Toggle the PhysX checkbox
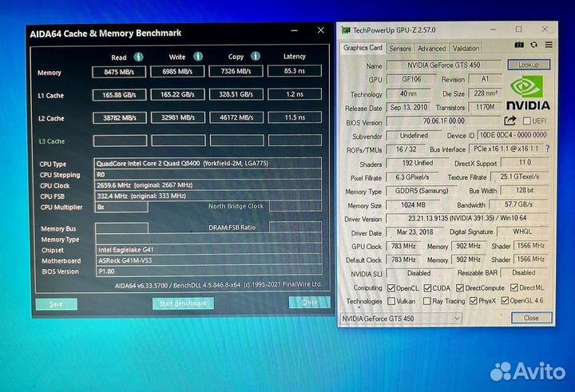Viewport: 575px width, 392px height. (x=474, y=301)
